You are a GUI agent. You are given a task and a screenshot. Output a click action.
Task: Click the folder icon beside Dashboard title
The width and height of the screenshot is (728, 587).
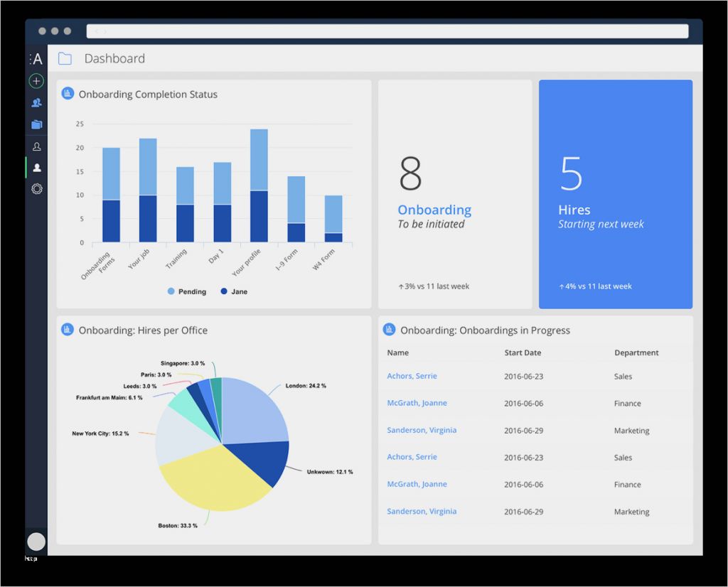(x=65, y=59)
